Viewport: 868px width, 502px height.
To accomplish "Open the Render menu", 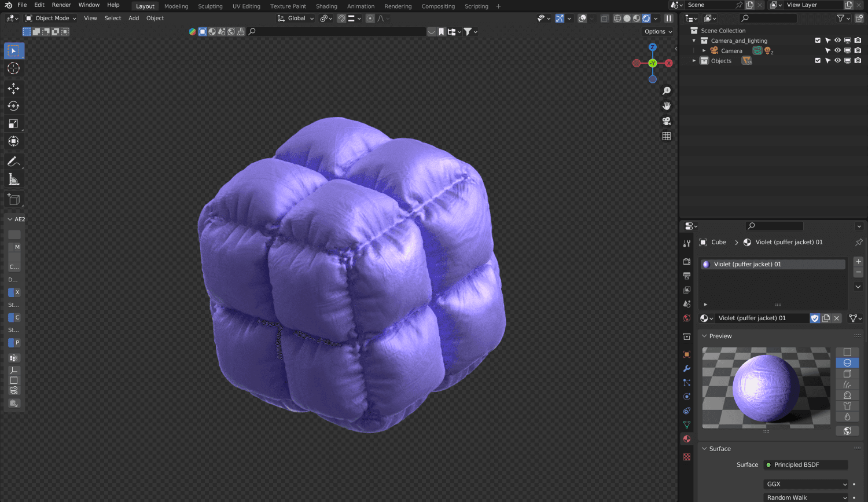I will [61, 5].
